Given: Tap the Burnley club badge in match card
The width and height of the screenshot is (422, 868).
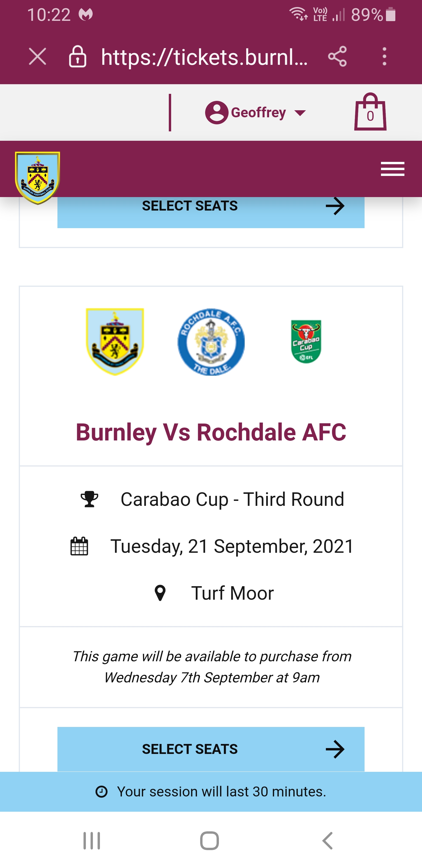Looking at the screenshot, I should click(x=115, y=341).
